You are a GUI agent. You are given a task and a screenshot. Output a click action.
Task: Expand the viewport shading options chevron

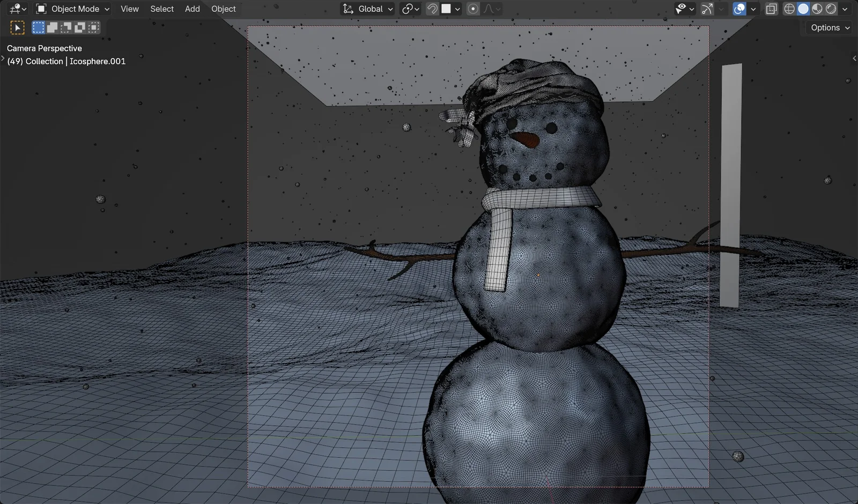(x=845, y=9)
